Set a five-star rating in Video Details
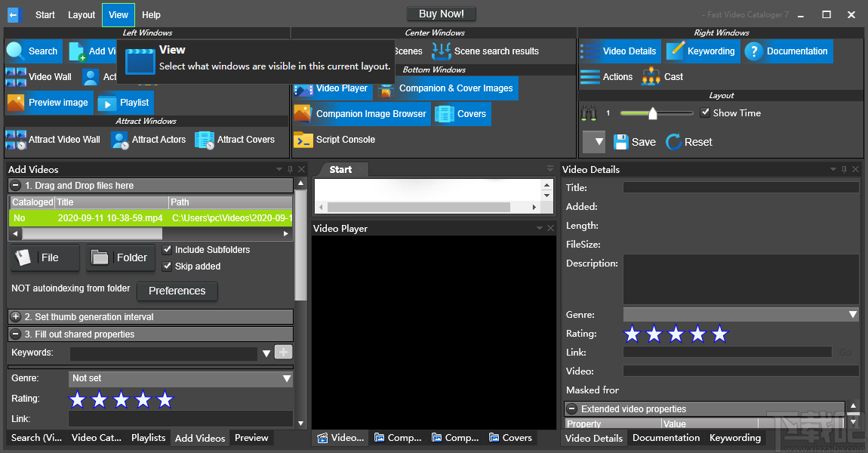The height and width of the screenshot is (453, 868). point(719,333)
